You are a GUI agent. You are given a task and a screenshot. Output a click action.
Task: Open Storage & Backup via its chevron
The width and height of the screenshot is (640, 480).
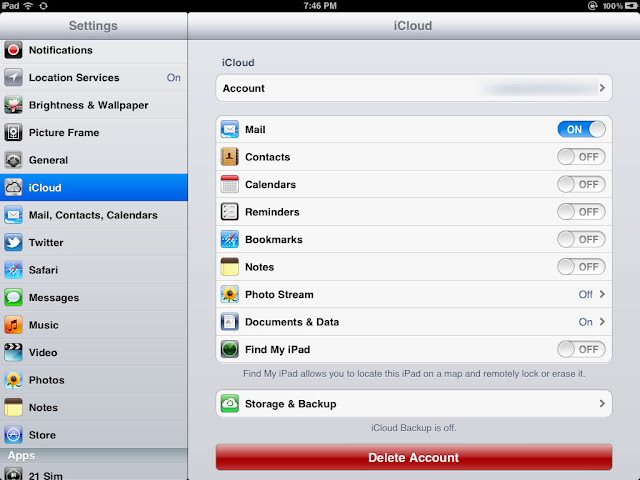[x=602, y=404]
